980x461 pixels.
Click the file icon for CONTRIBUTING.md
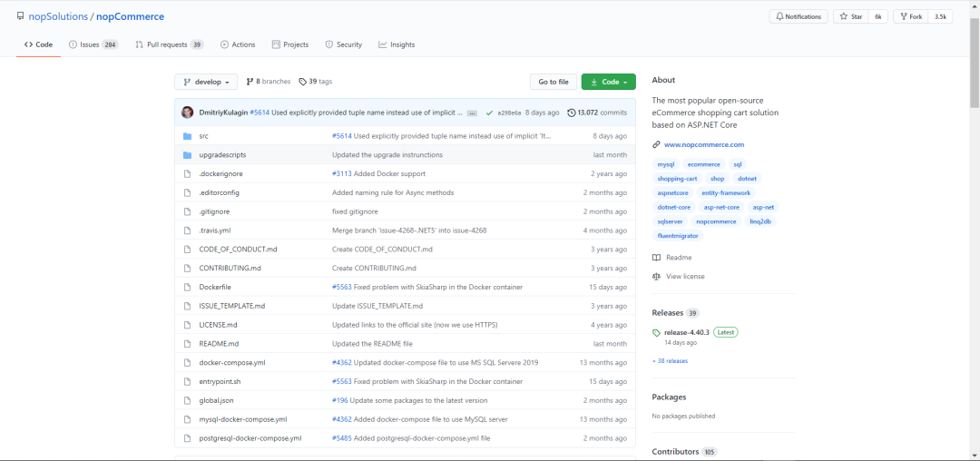tap(187, 268)
